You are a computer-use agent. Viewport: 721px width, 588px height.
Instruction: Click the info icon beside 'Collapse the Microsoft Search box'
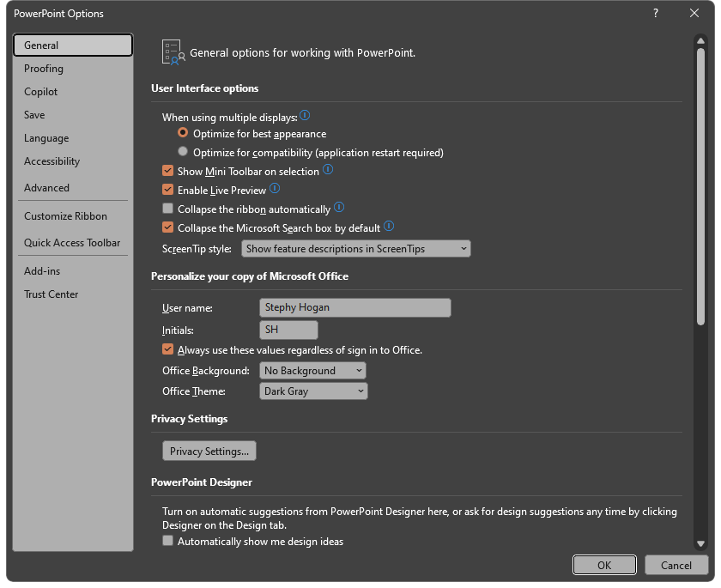(388, 226)
